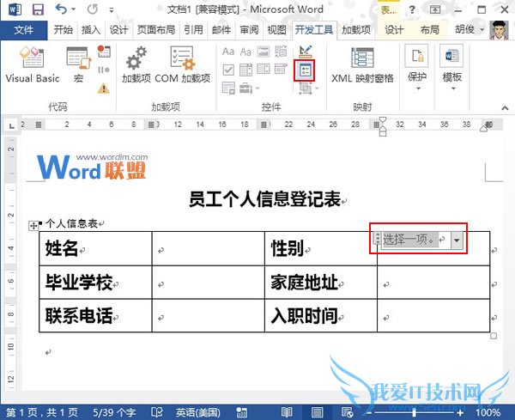Screen dimensions: 515x420
Task: Switch to the 审阅 (Review) tab
Action: [x=249, y=30]
